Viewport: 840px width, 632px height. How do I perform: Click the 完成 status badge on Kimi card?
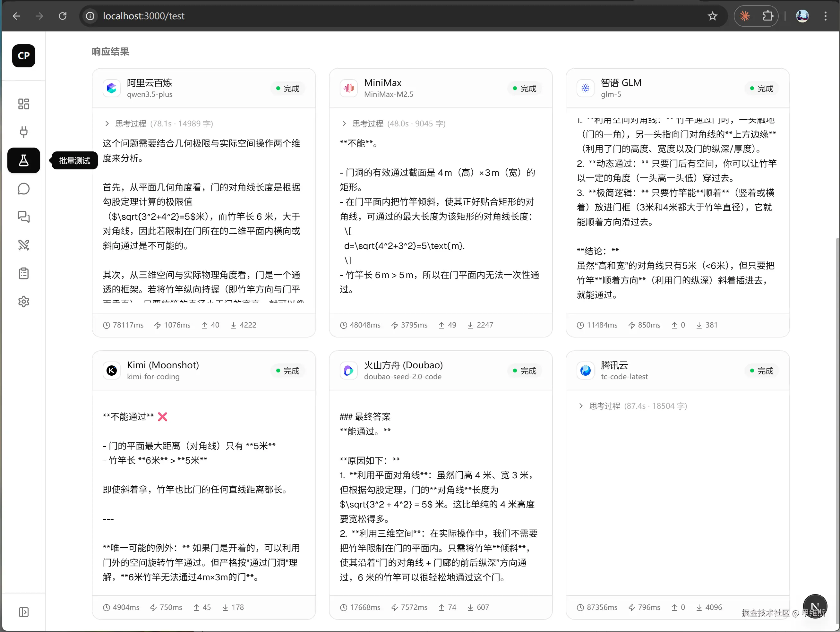287,371
